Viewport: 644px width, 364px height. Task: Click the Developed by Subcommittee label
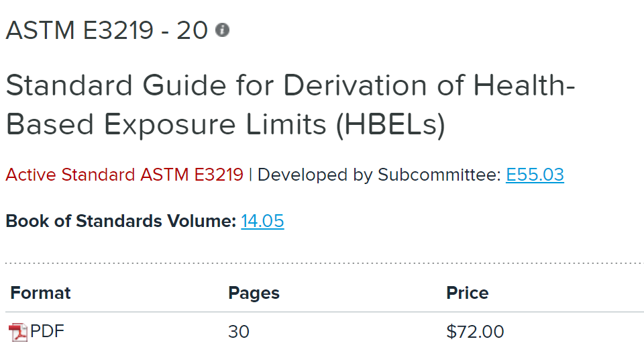pyautogui.click(x=379, y=175)
